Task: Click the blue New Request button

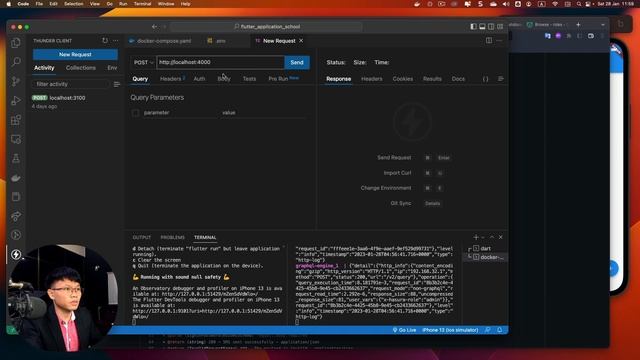Action: pyautogui.click(x=75, y=54)
